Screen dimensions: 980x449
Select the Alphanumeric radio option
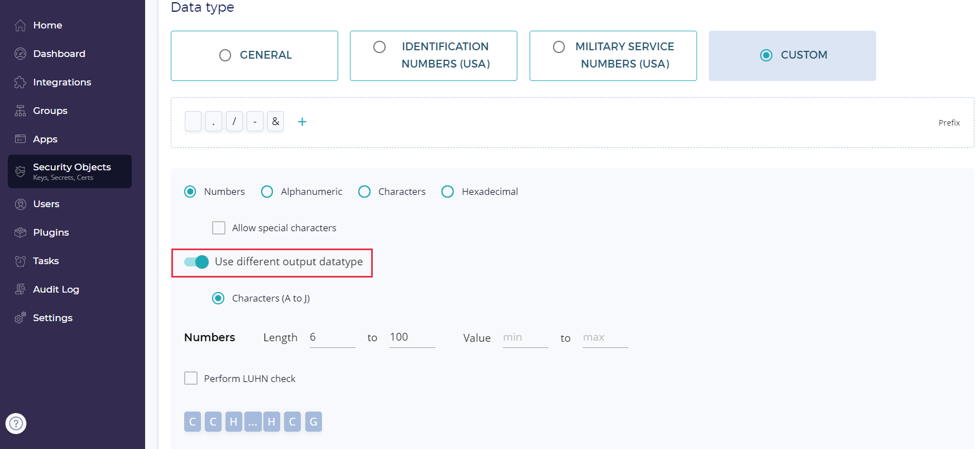[x=267, y=192]
